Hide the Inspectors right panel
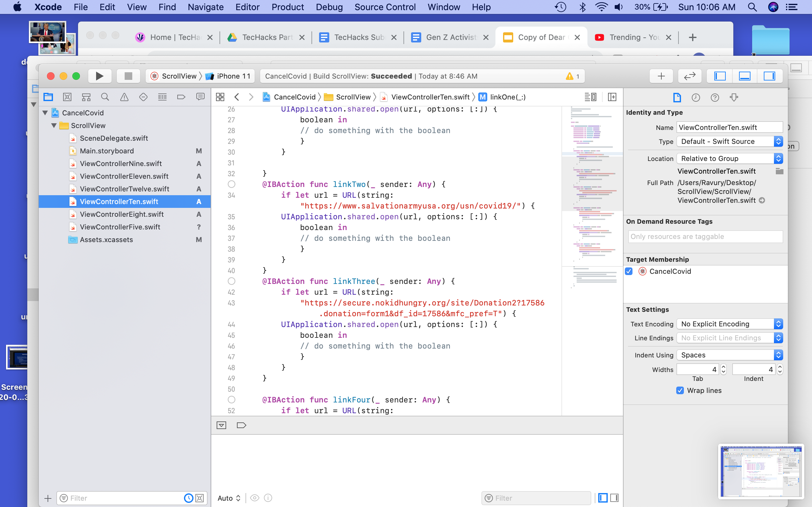Viewport: 812px width, 507px height. pyautogui.click(x=769, y=76)
